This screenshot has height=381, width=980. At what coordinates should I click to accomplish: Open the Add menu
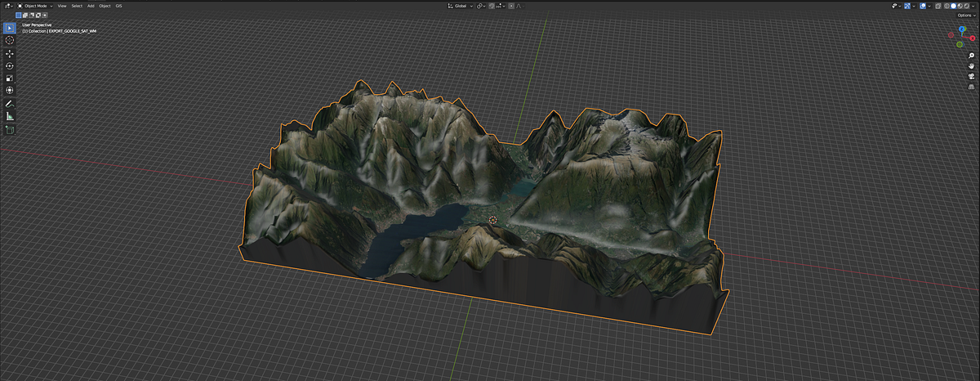[91, 6]
